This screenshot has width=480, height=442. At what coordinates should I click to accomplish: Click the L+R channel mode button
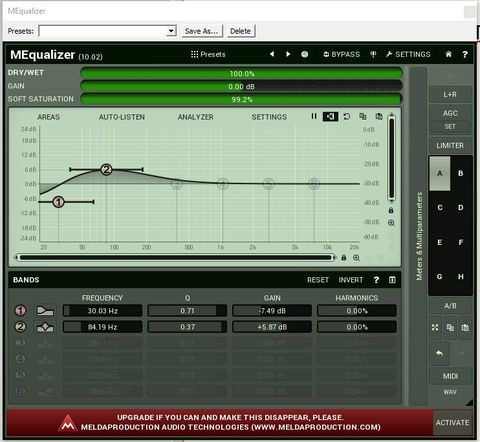450,95
